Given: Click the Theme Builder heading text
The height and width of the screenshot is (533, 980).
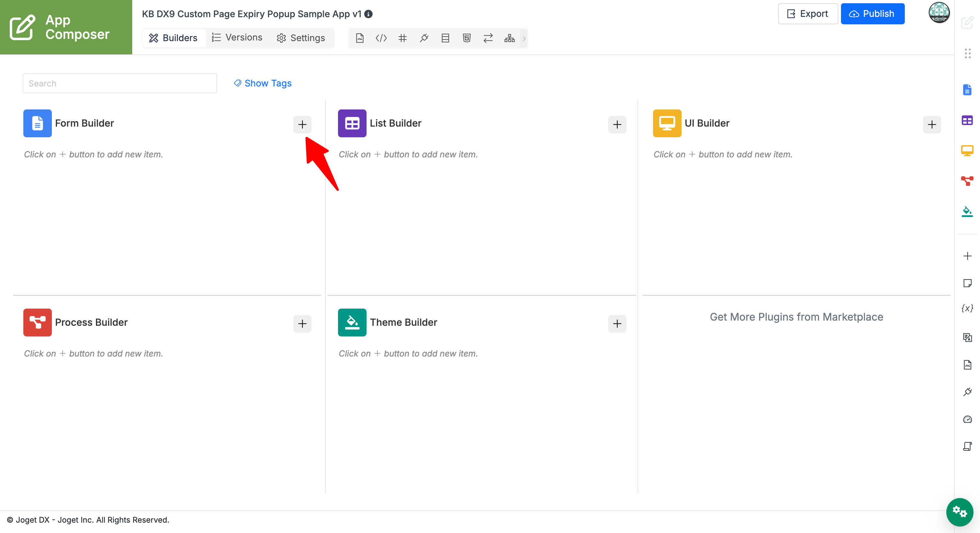Looking at the screenshot, I should [x=403, y=323].
